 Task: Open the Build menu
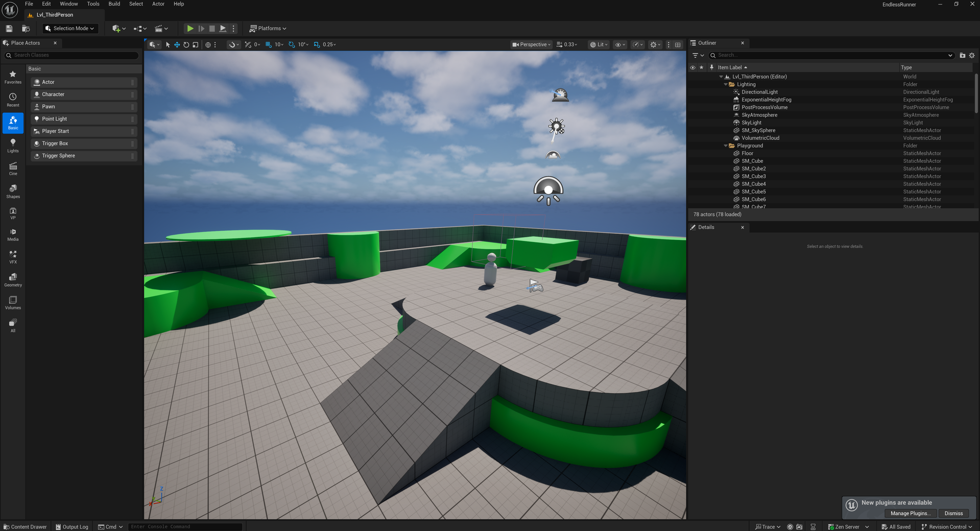click(114, 4)
